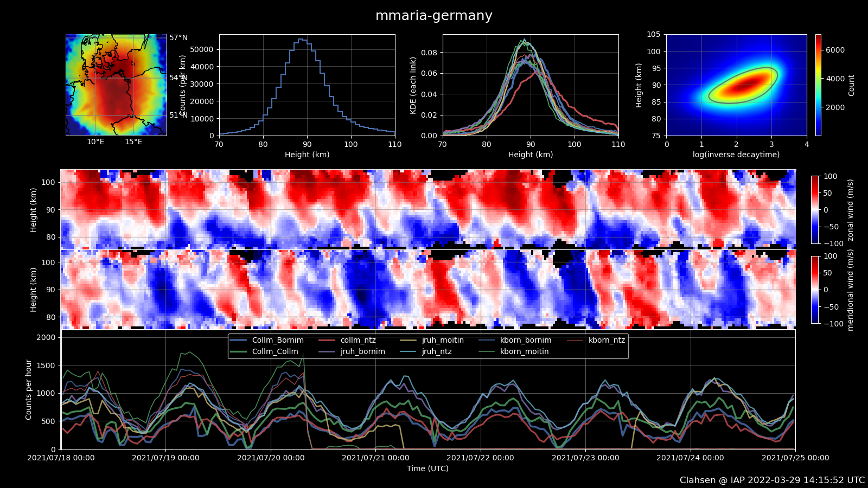The image size is (868, 488).
Task: Click the 57°N latitude label on the map
Action: (178, 37)
